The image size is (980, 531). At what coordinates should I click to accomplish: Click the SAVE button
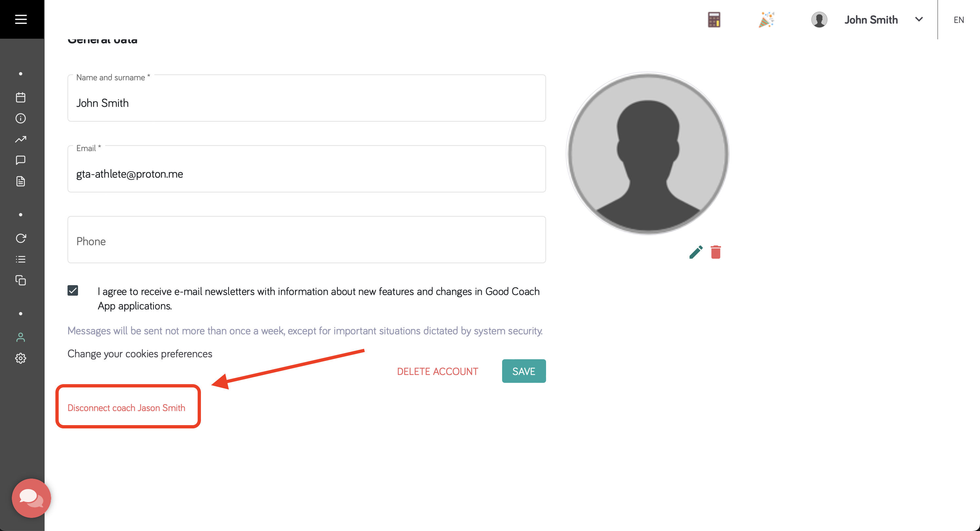point(524,371)
